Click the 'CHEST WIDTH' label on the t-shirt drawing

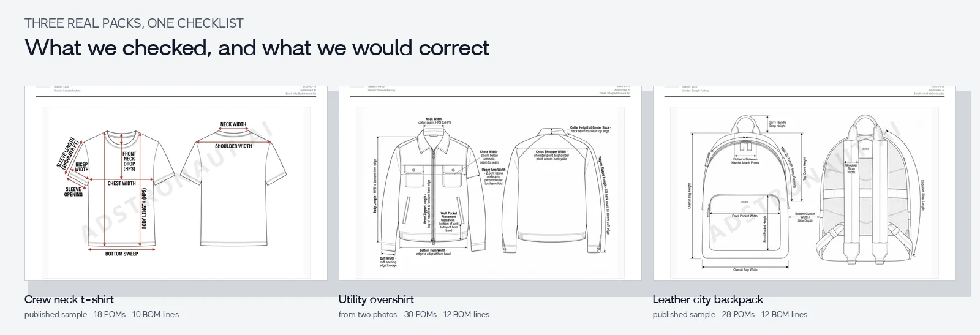coord(122,183)
